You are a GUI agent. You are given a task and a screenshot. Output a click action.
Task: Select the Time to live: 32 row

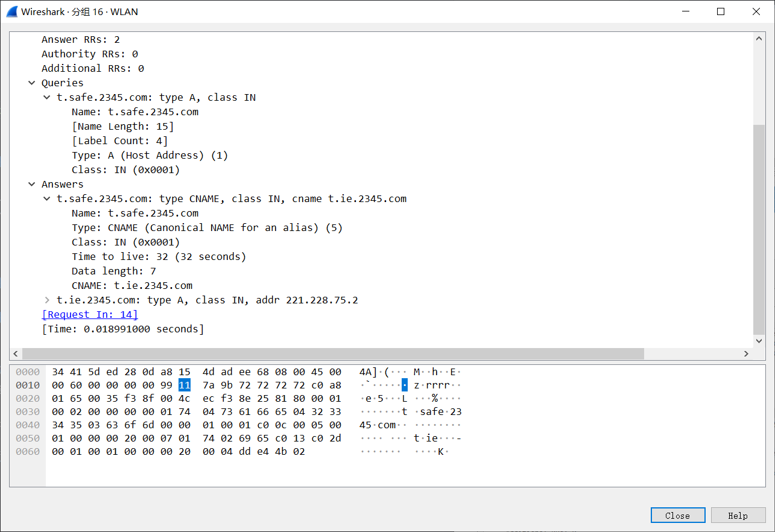159,257
